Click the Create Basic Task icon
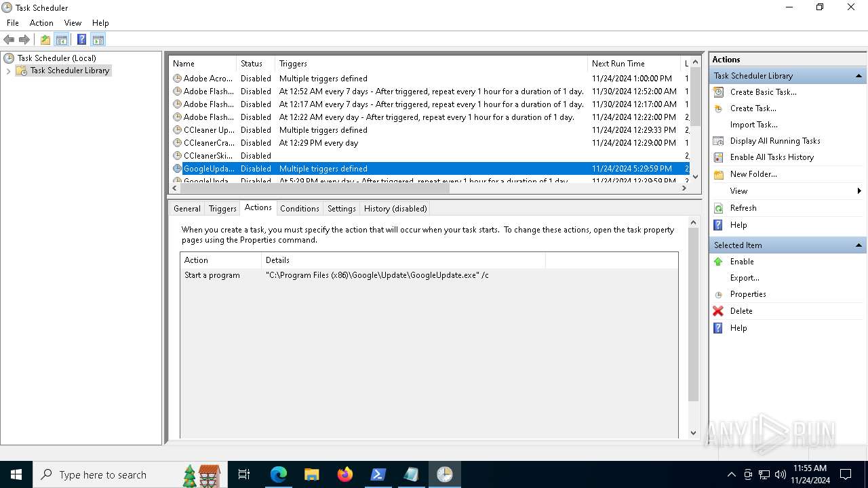The height and width of the screenshot is (488, 868). tap(718, 92)
